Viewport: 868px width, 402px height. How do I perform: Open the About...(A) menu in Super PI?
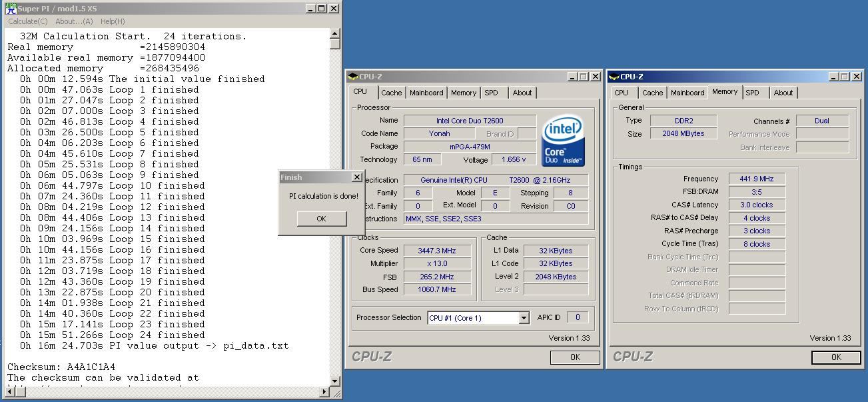[74, 21]
